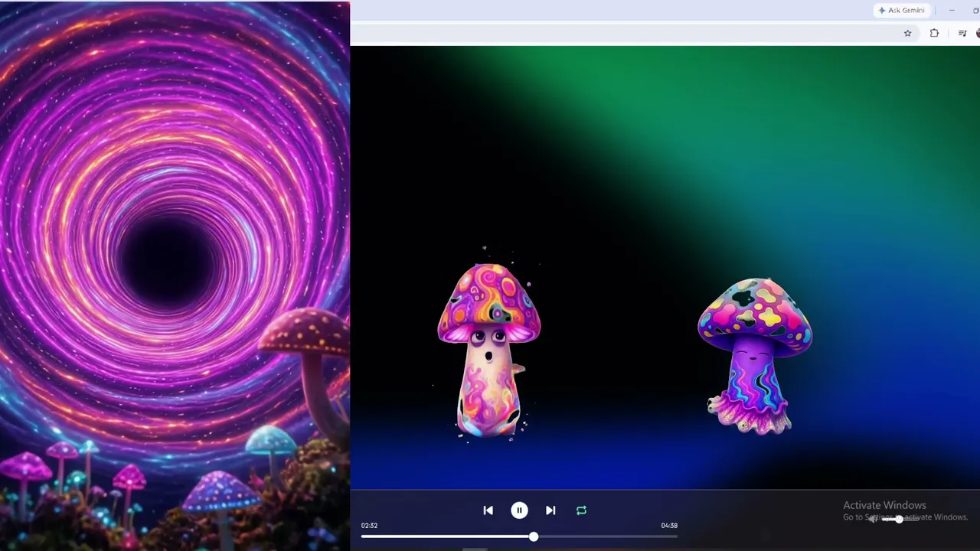
Task: Click the total duration 04:38
Action: tap(669, 526)
